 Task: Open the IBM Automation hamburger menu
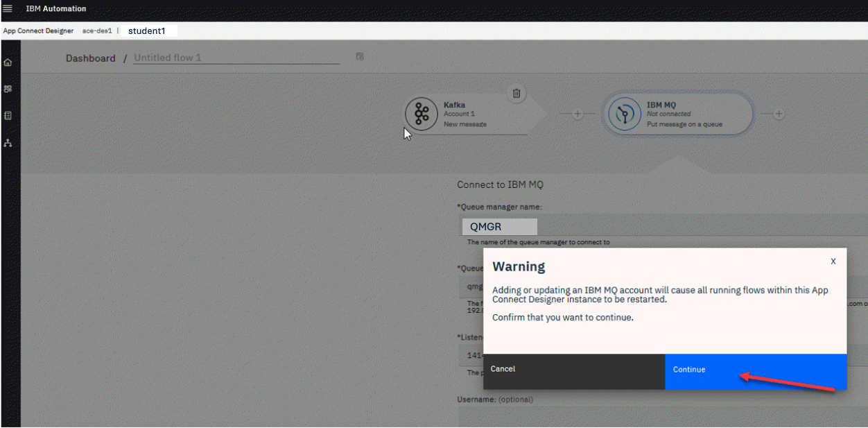8,8
